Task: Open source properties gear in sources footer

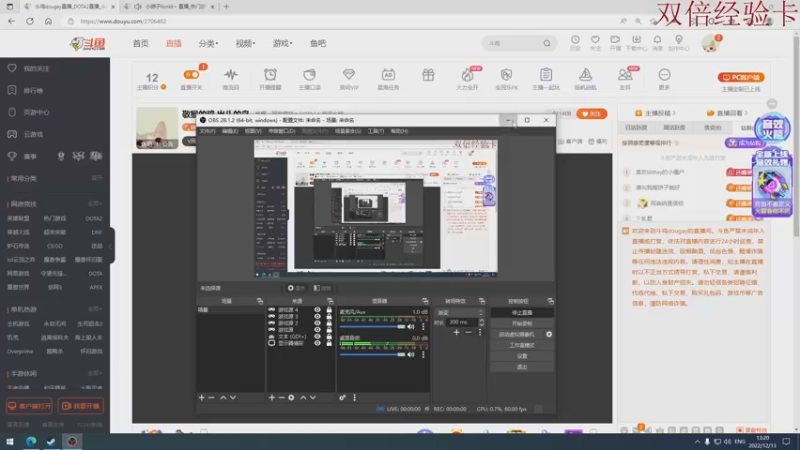Action: click(291, 397)
